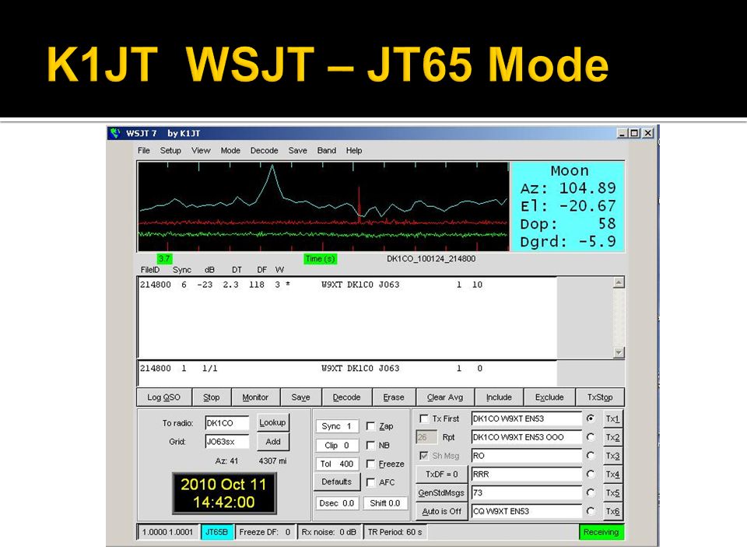Click the Tx2 message field ending in OOO
The width and height of the screenshot is (747, 560).
coord(527,437)
